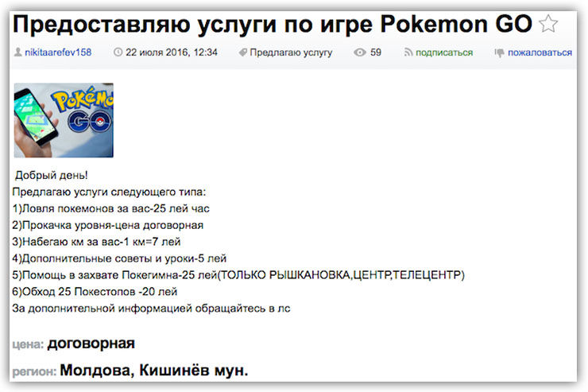This screenshot has width=588, height=392.
Task: Click line 3 Набегаю км за вас
Action: click(96, 242)
